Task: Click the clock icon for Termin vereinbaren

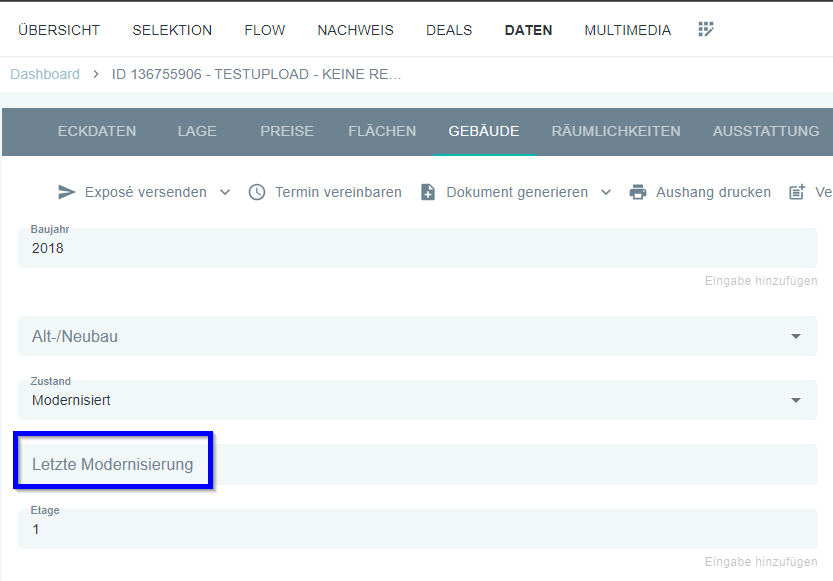Action: [257, 192]
